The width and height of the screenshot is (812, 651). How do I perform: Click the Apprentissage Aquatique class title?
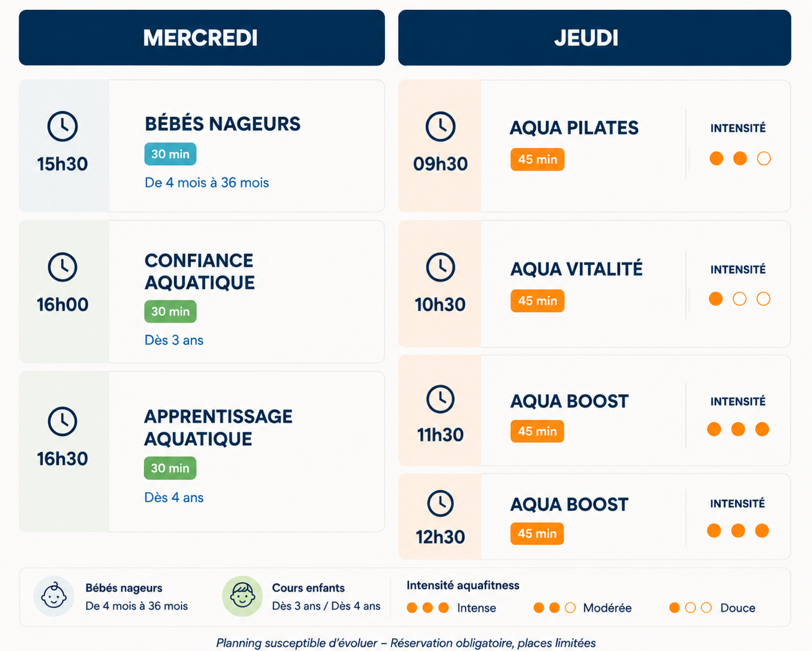coord(218,427)
